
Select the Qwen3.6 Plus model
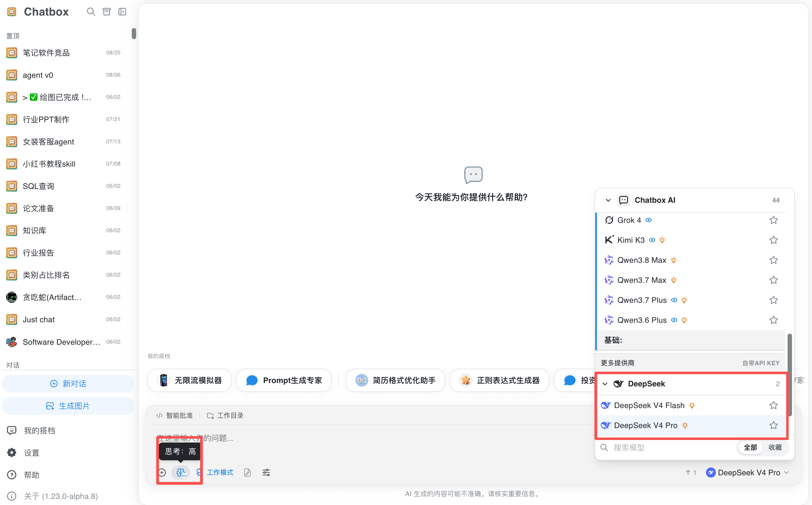(x=691, y=320)
